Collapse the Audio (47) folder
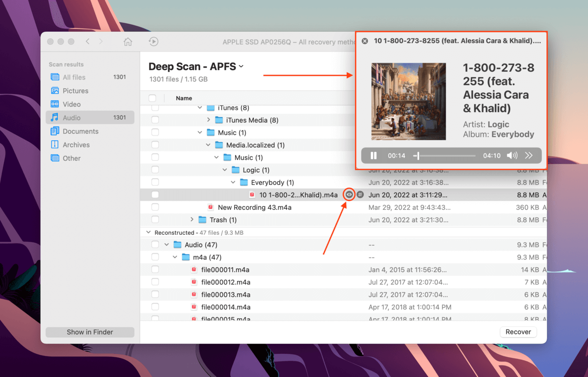 point(167,245)
